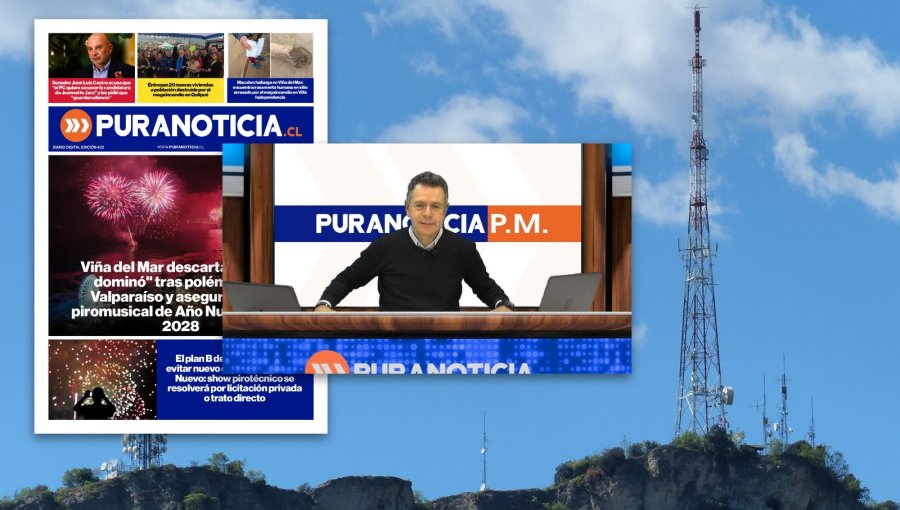Open the Macabro hallazgo Viña del Mar photo
Image resolution: width=900 pixels, height=510 pixels.
point(270,56)
